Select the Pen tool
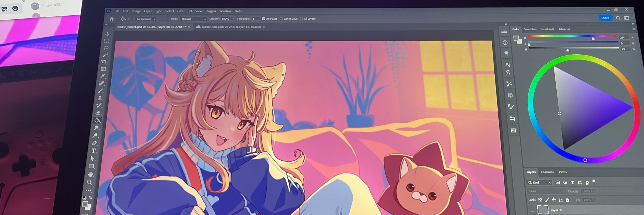Viewport: 644px width, 215px height. point(94,143)
